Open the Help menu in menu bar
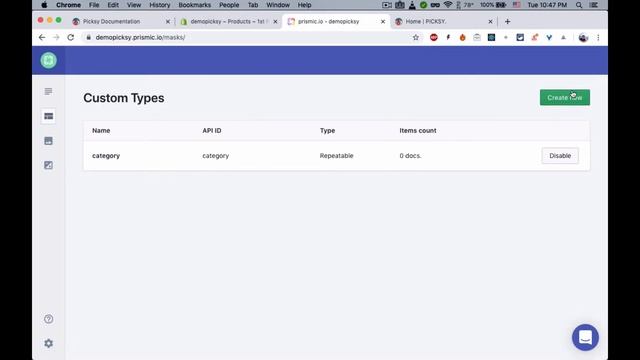 304,5
